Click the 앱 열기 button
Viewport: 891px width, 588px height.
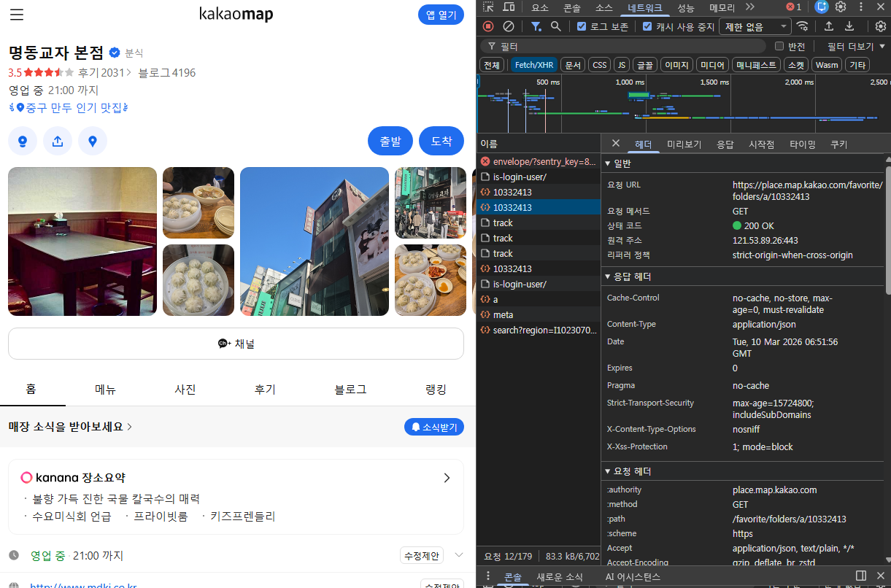point(441,15)
